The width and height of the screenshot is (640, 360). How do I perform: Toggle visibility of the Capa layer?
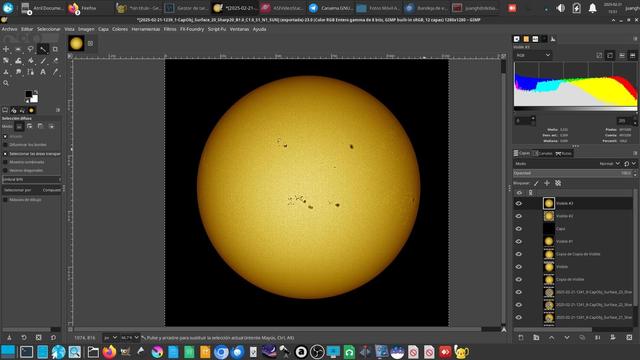click(x=519, y=229)
